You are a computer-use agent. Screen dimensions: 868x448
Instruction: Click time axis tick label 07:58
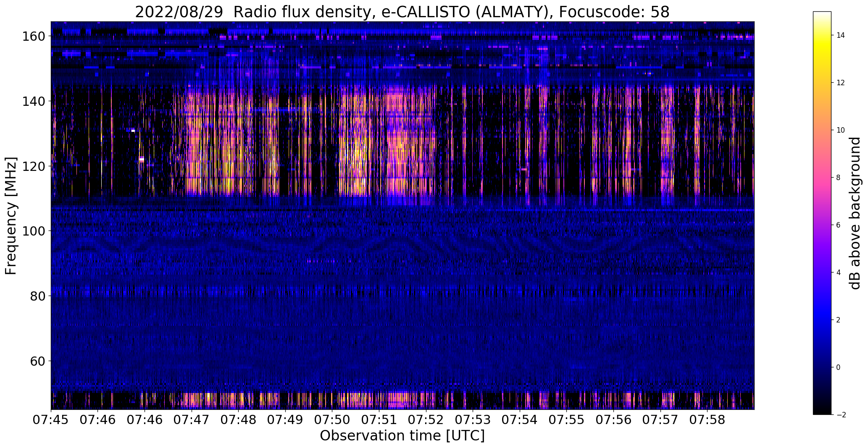click(708, 420)
